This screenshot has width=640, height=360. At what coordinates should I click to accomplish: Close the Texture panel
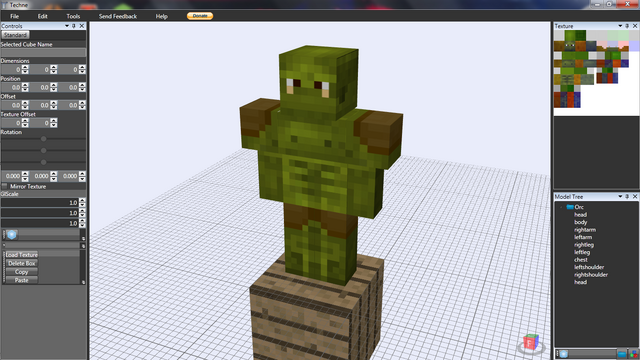tap(635, 26)
